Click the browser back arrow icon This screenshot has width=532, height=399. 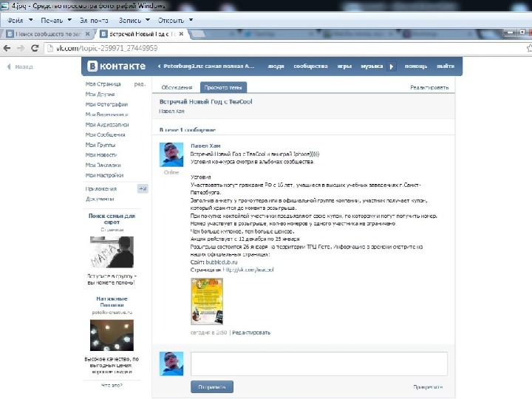pyautogui.click(x=7, y=48)
